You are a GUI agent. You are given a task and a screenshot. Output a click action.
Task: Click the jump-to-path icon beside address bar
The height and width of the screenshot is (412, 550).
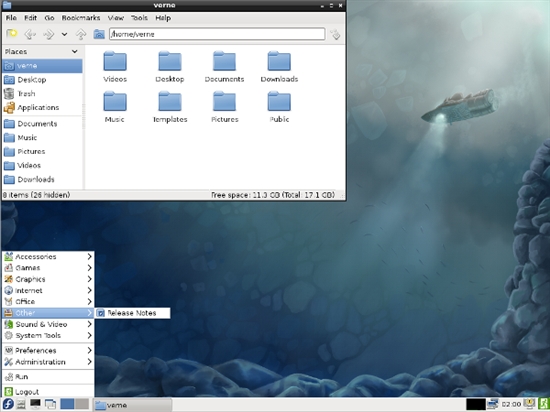pyautogui.click(x=335, y=34)
